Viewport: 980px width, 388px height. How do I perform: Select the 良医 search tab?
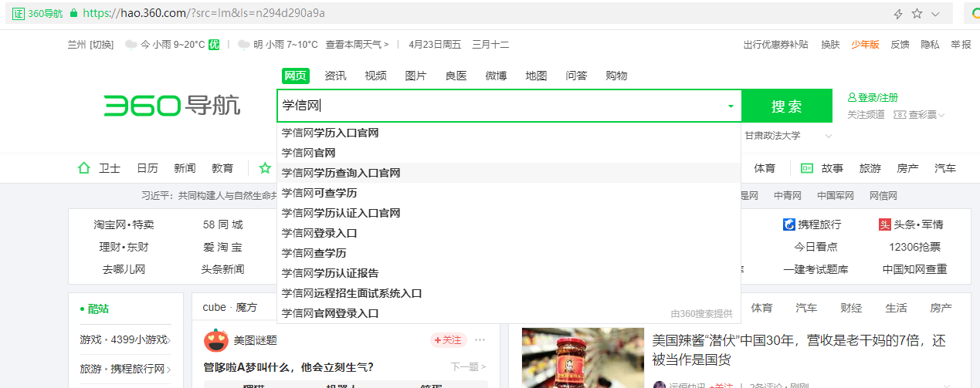(x=456, y=76)
